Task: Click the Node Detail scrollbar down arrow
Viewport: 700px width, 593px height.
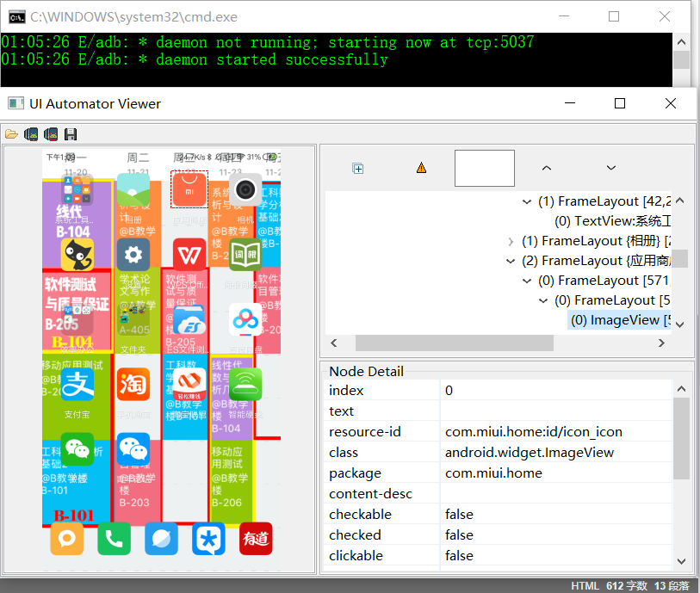Action: 681,561
